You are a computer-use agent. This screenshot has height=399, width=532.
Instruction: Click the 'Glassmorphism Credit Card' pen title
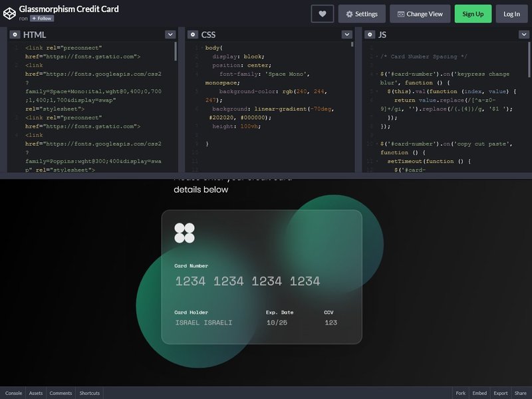(69, 9)
